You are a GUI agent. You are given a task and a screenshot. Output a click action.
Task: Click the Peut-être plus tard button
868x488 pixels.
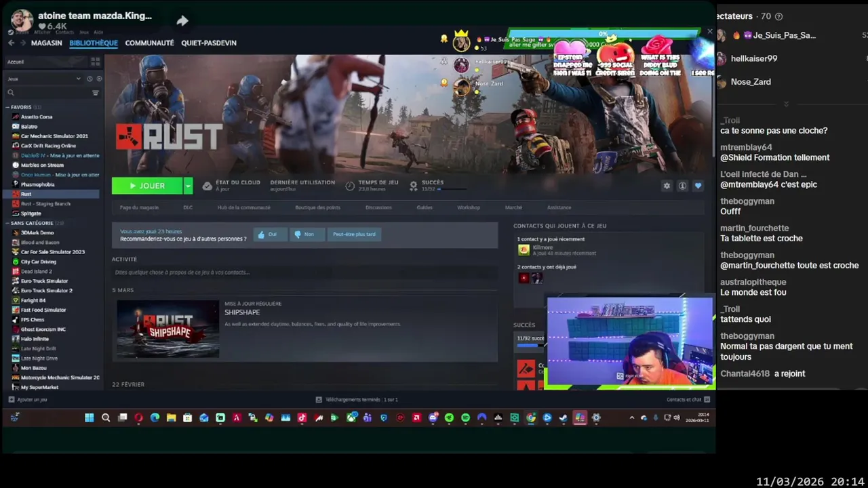click(354, 235)
